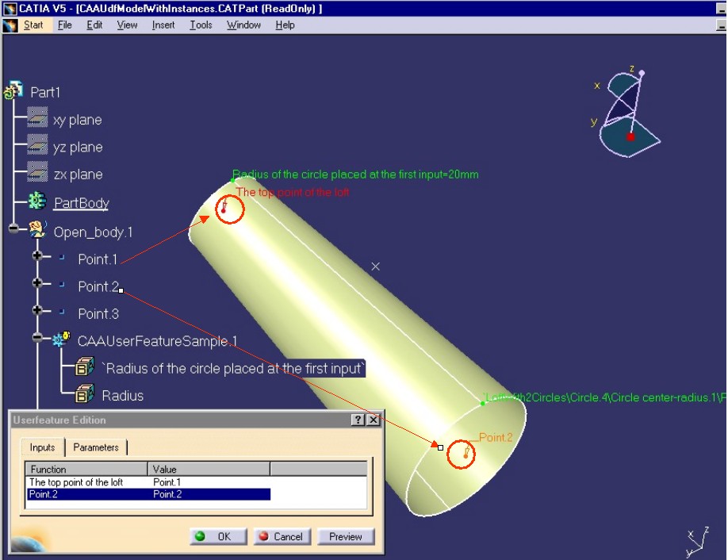Select the yz plane icon
The width and height of the screenshot is (728, 560).
pyautogui.click(x=37, y=145)
